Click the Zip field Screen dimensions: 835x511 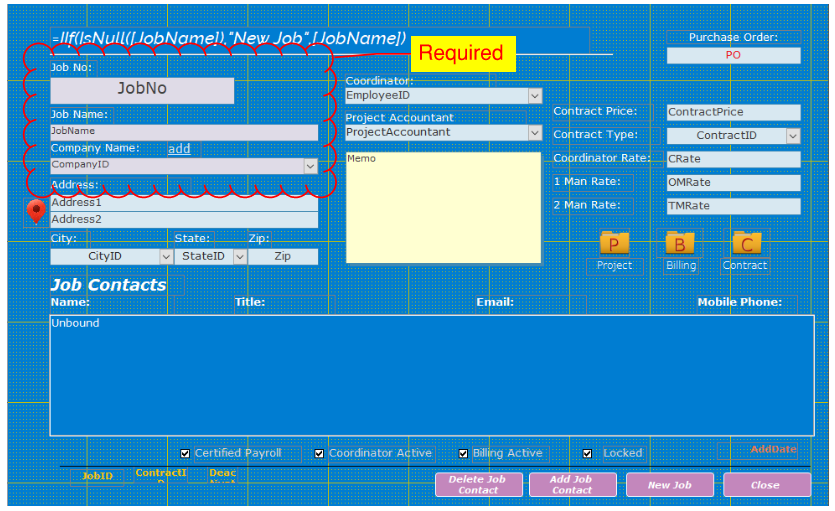point(283,257)
